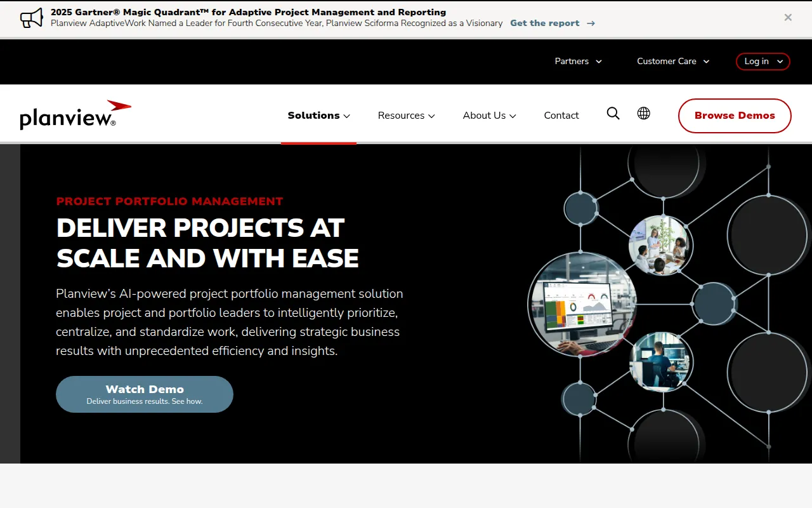The image size is (812, 508).
Task: Follow the Get the report link
Action: click(545, 23)
